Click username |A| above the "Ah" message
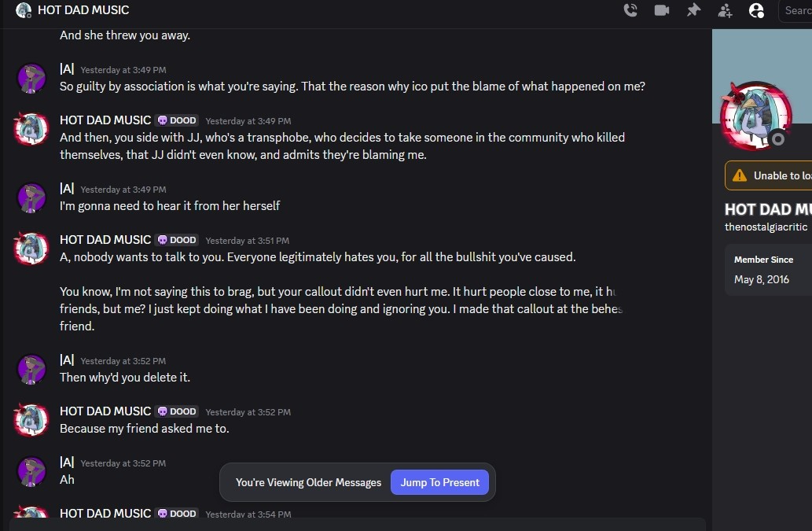The image size is (812, 531). click(67, 463)
